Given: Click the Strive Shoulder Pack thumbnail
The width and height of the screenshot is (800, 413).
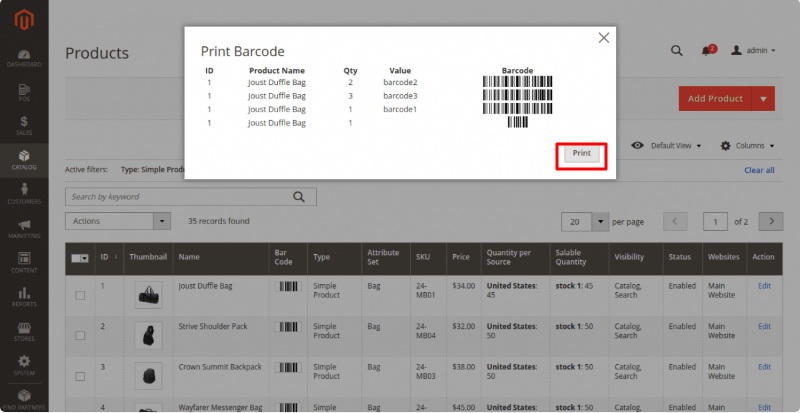Looking at the screenshot, I should click(148, 335).
